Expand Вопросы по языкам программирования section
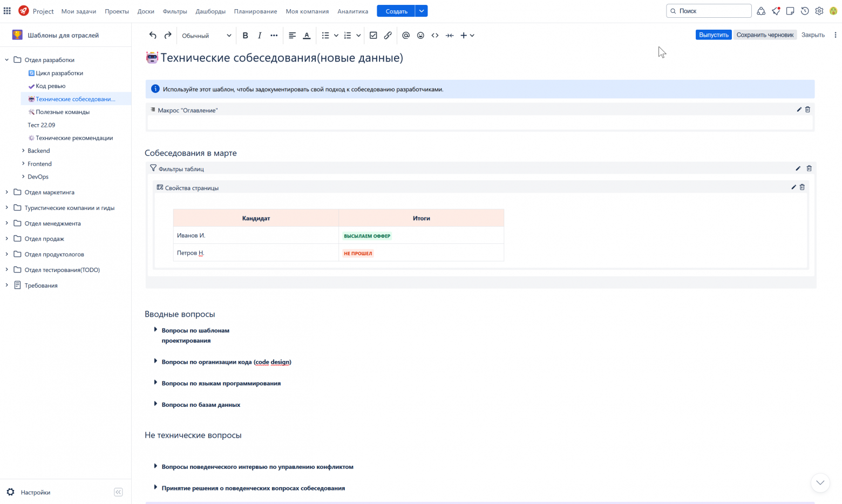Screen dimensions: 842x504 click(x=155, y=383)
